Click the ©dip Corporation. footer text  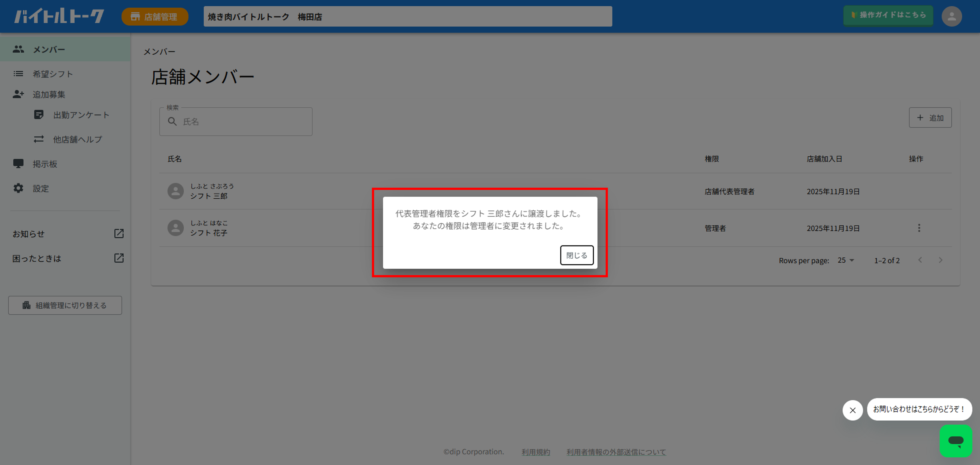tap(473, 452)
